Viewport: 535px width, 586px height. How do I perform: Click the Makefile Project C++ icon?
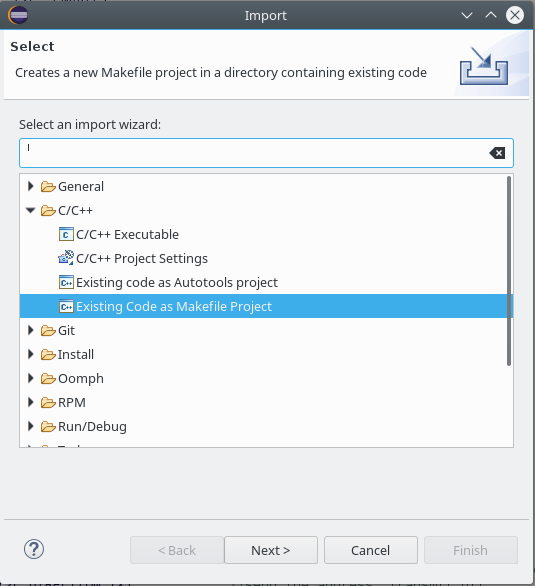pyautogui.click(x=66, y=306)
